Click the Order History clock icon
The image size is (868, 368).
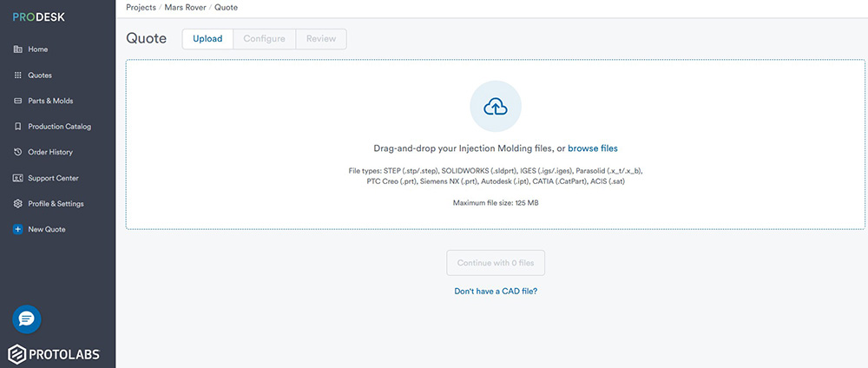(x=18, y=152)
